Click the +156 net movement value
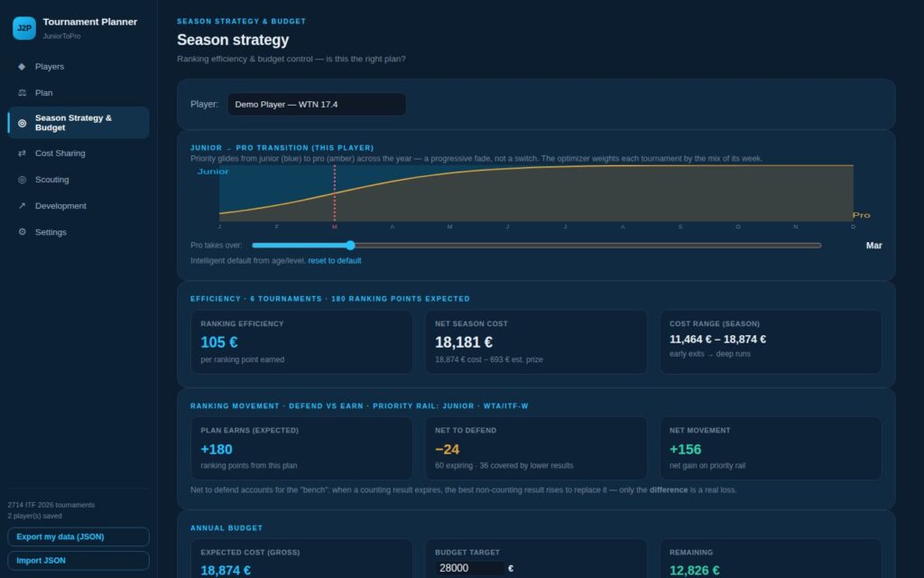 pos(685,450)
